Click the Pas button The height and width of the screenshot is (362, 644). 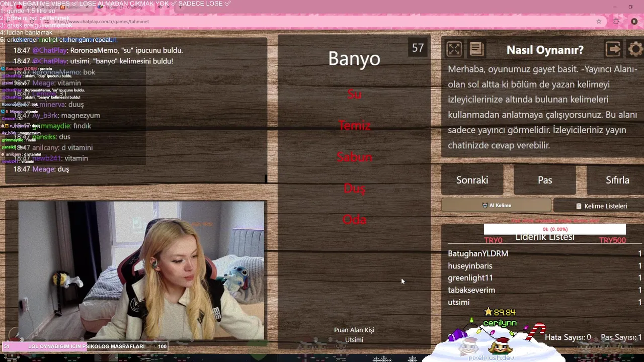point(545,180)
